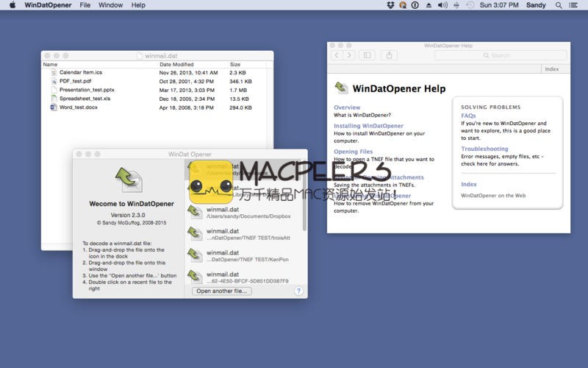Image resolution: width=588 pixels, height=368 pixels.
Task: Click the Share icon in Help toolbar
Action: tap(390, 55)
